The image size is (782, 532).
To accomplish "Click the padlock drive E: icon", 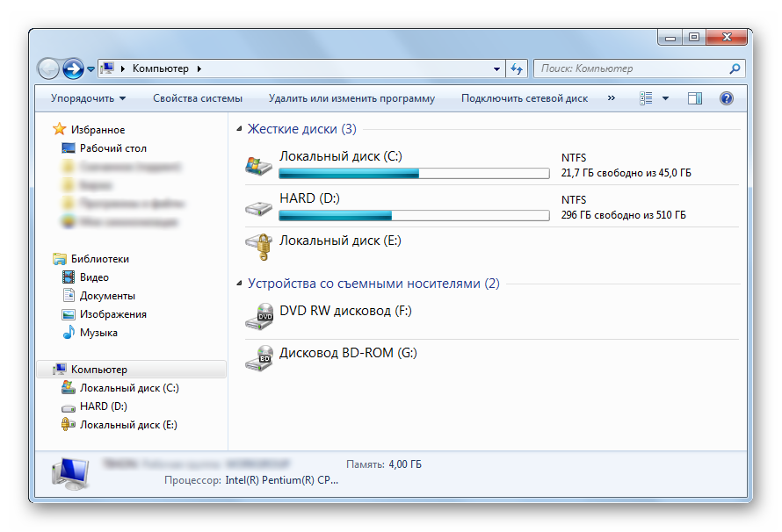I will pyautogui.click(x=259, y=247).
